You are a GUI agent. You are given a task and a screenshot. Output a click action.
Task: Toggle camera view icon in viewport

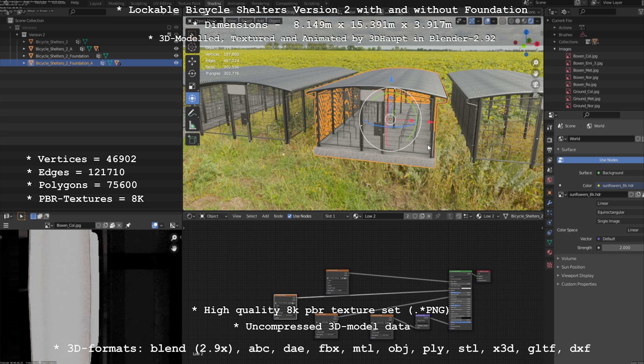[536, 85]
